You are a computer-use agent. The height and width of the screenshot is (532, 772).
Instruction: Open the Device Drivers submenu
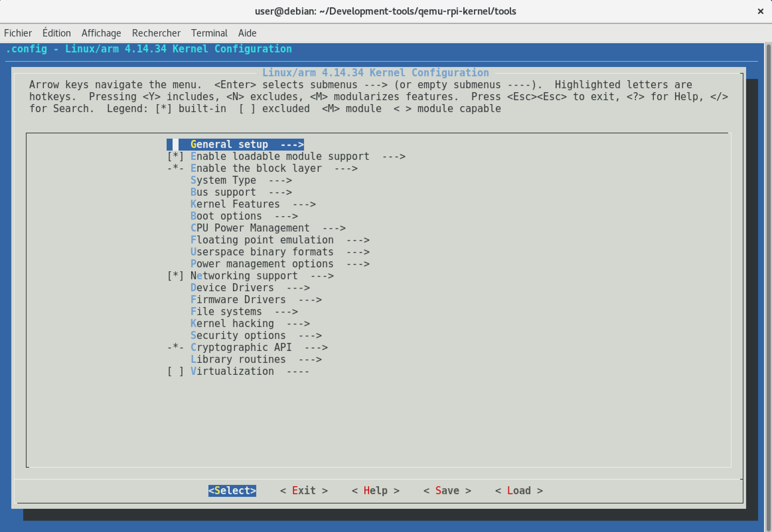point(250,288)
